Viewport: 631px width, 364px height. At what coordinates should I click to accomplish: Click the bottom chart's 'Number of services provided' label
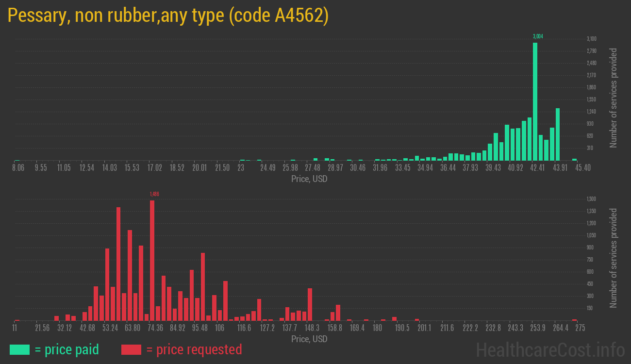(614, 258)
